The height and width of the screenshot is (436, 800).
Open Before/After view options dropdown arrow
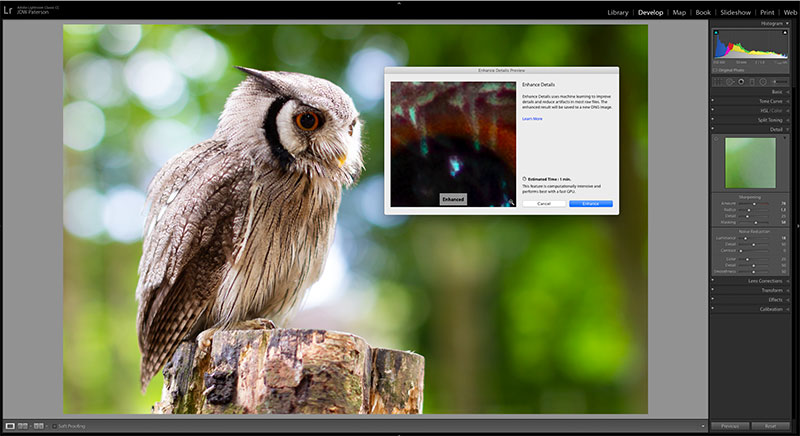tap(46, 426)
